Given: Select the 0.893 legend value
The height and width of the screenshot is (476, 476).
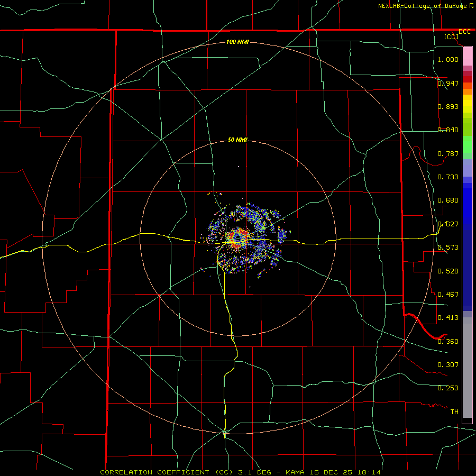Looking at the screenshot, I should [448, 106].
